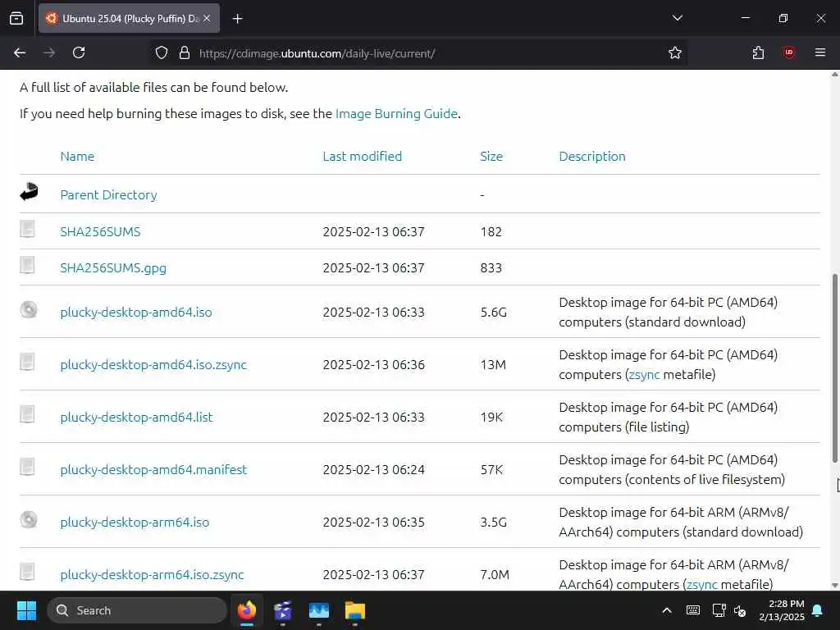This screenshot has height=630, width=840.
Task: Sort the listing by Name
Action: [x=77, y=157]
